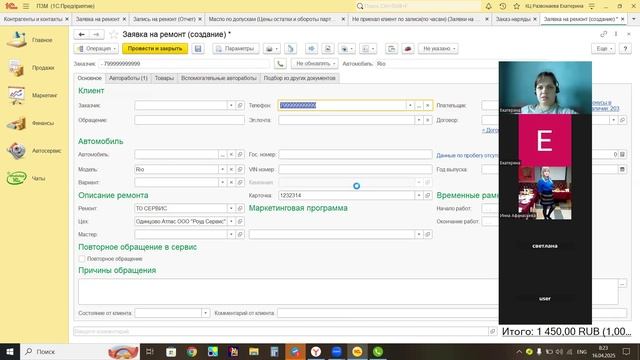640x360 pixels.
Task: Switch to Вспомогательные автоработы tab
Action: point(219,78)
